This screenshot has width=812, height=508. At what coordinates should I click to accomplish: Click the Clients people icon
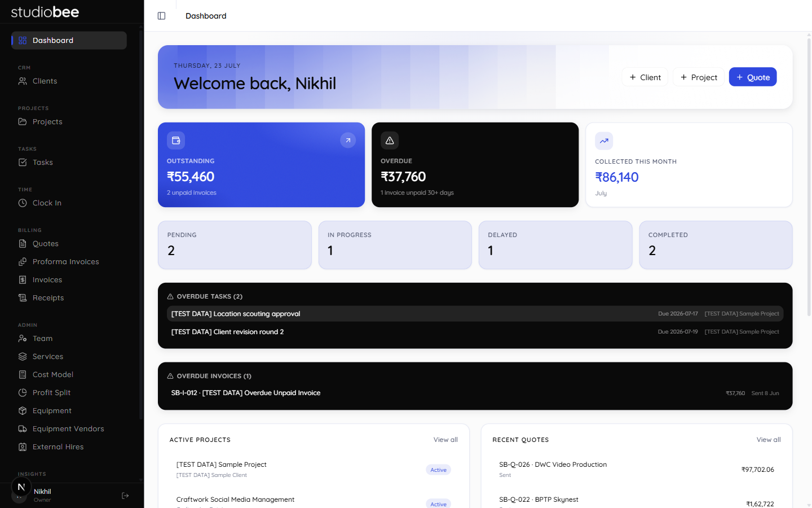pyautogui.click(x=23, y=81)
